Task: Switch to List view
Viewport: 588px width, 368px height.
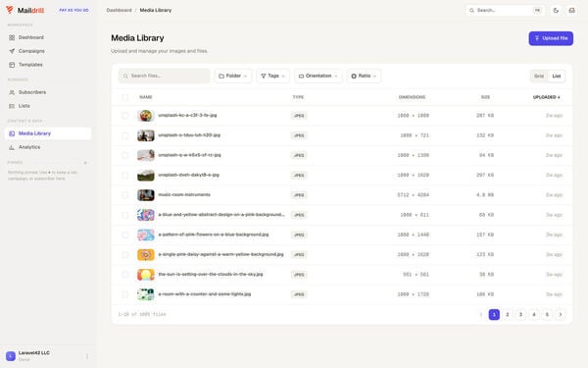Action: tap(557, 77)
